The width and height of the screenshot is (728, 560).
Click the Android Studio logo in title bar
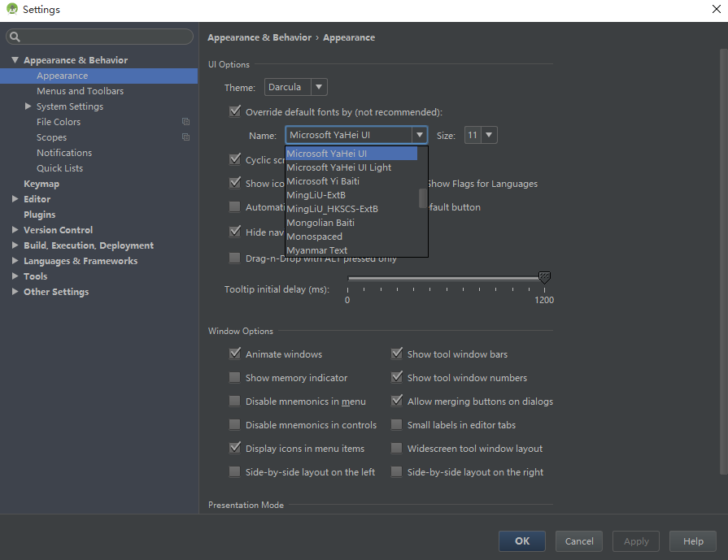[12, 10]
